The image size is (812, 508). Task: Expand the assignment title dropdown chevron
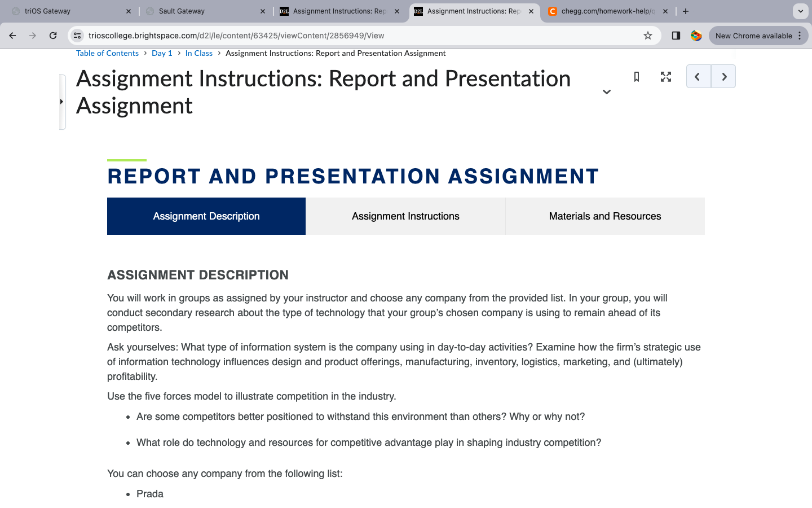[x=606, y=91]
